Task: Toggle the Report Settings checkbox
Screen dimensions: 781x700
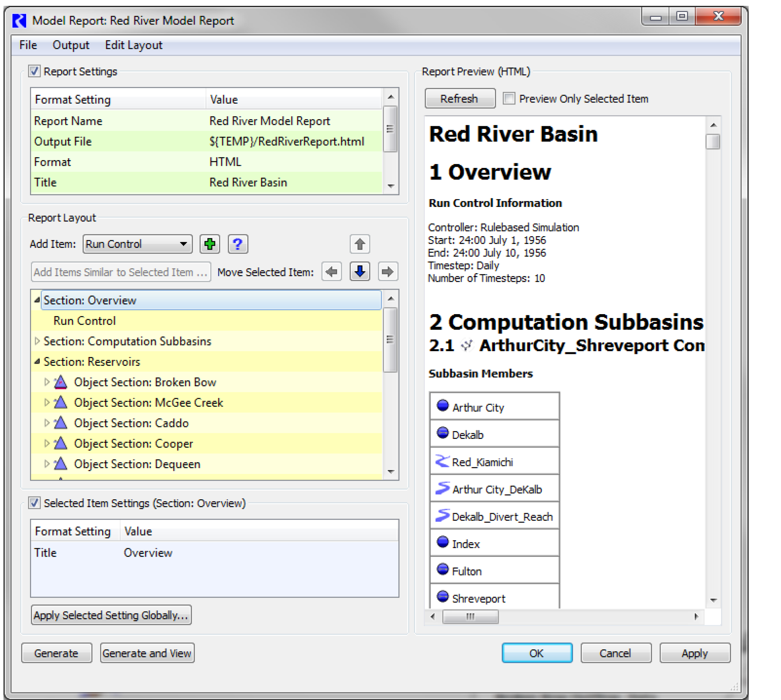Action: [x=34, y=71]
